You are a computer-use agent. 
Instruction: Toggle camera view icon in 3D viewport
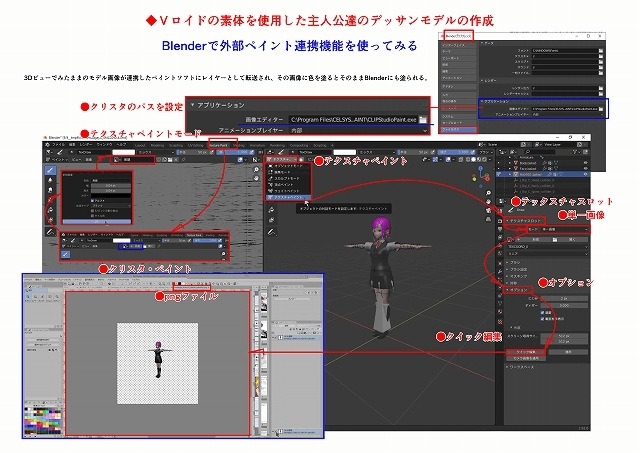click(x=488, y=211)
